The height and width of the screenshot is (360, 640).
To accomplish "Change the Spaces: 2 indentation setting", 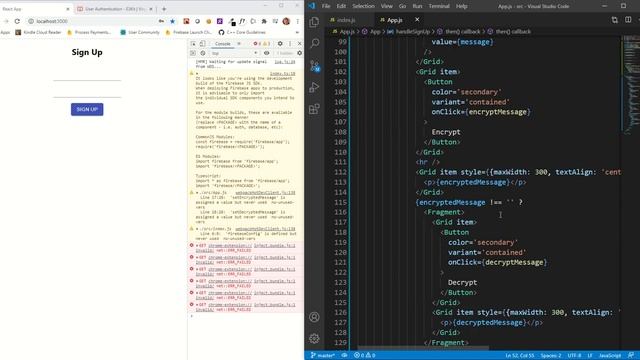I will click(551, 356).
